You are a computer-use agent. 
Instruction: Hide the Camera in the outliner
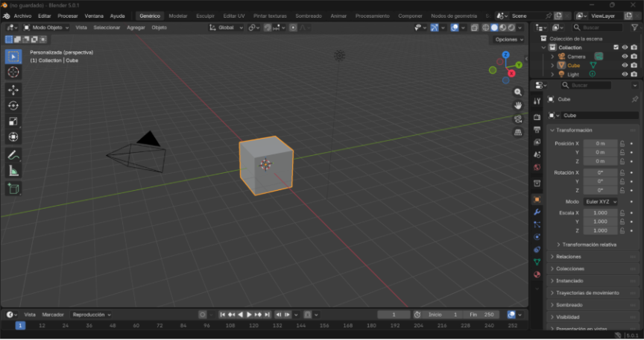625,57
